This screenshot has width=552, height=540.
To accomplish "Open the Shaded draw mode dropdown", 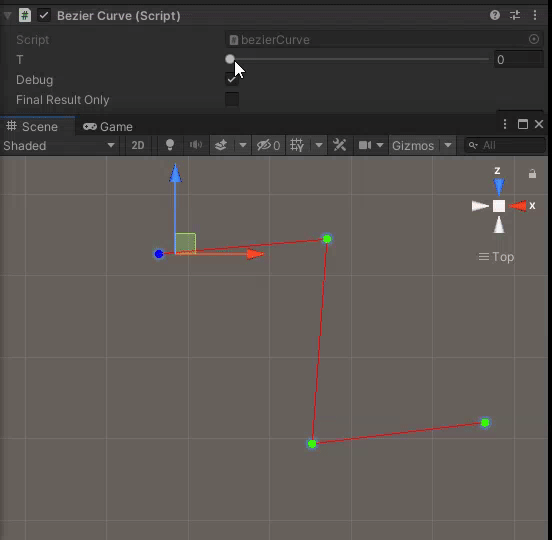I will pos(59,145).
